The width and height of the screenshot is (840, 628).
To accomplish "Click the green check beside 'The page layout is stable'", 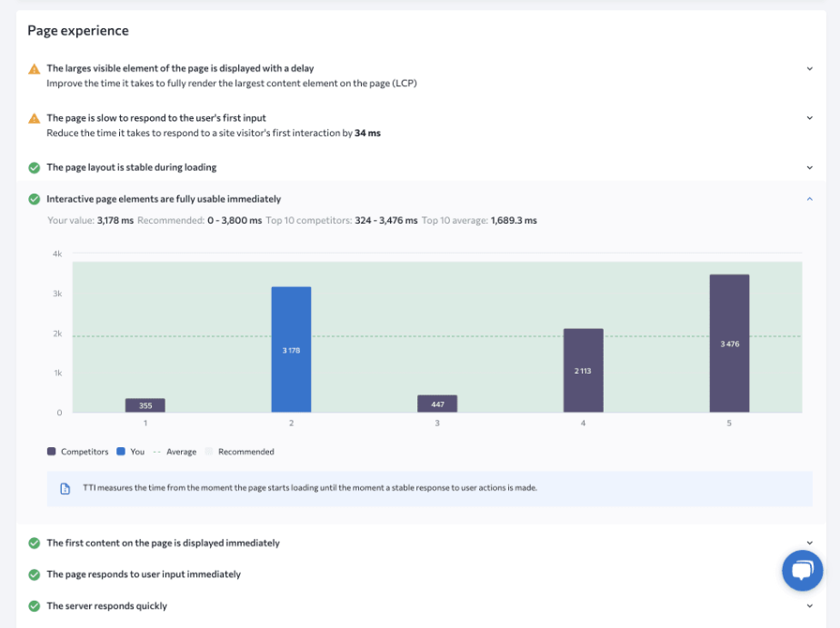I will [35, 167].
